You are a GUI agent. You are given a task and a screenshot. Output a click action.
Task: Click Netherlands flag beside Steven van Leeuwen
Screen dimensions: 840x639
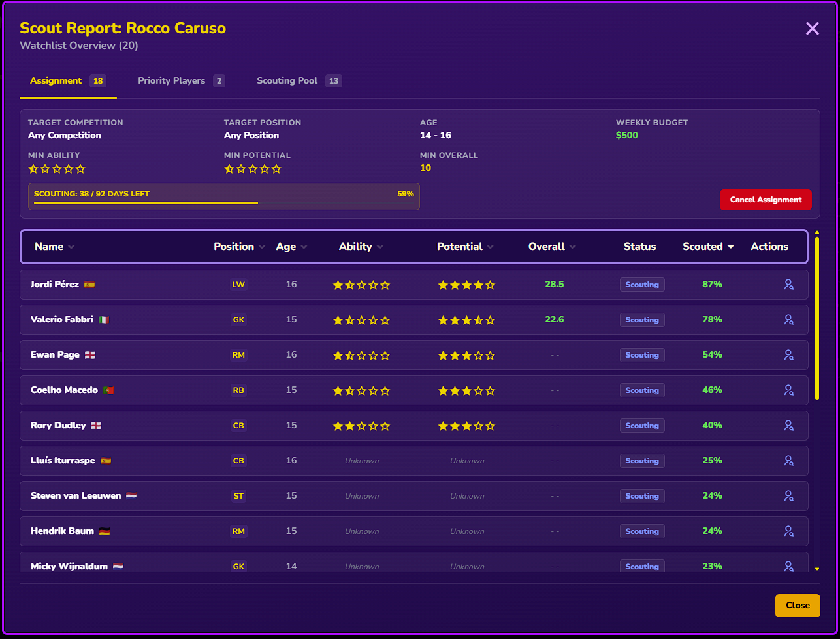(131, 496)
